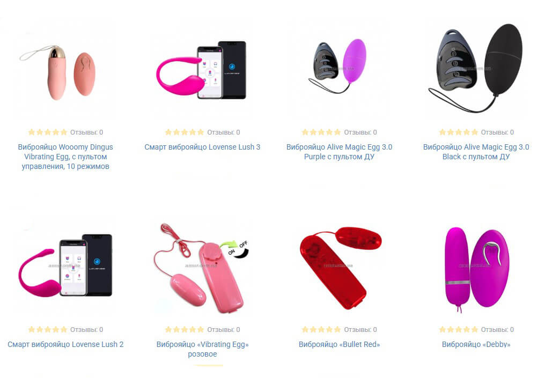Click the Смарт виброяйцо Lovense Lush 2 link

coord(65,344)
